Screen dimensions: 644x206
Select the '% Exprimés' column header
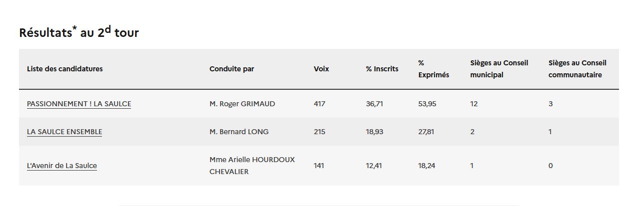coord(433,69)
